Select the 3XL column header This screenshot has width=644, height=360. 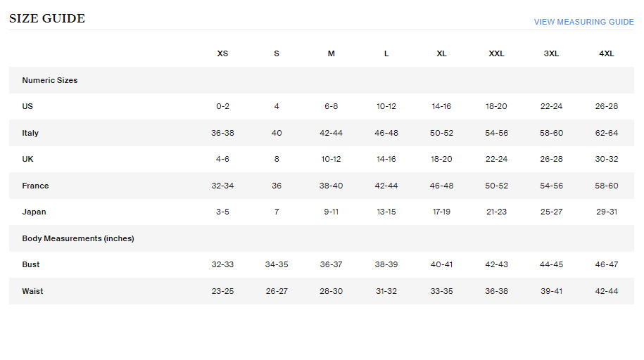(551, 53)
